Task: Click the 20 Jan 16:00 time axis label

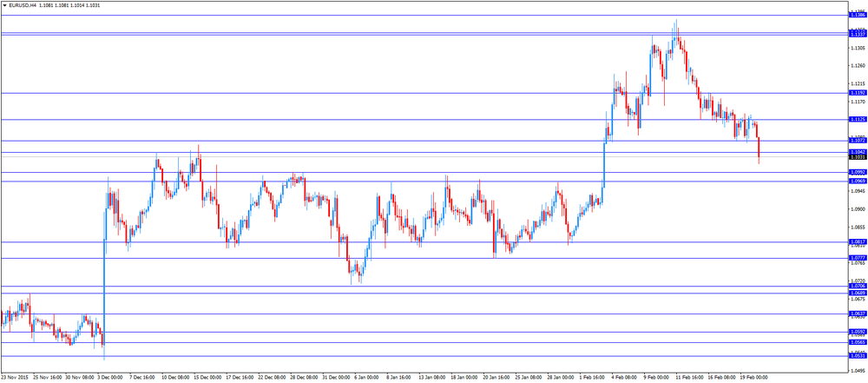Action: [x=495, y=378]
